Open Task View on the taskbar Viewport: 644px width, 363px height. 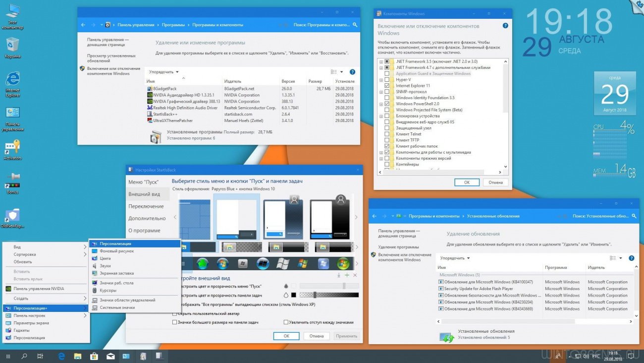click(41, 356)
